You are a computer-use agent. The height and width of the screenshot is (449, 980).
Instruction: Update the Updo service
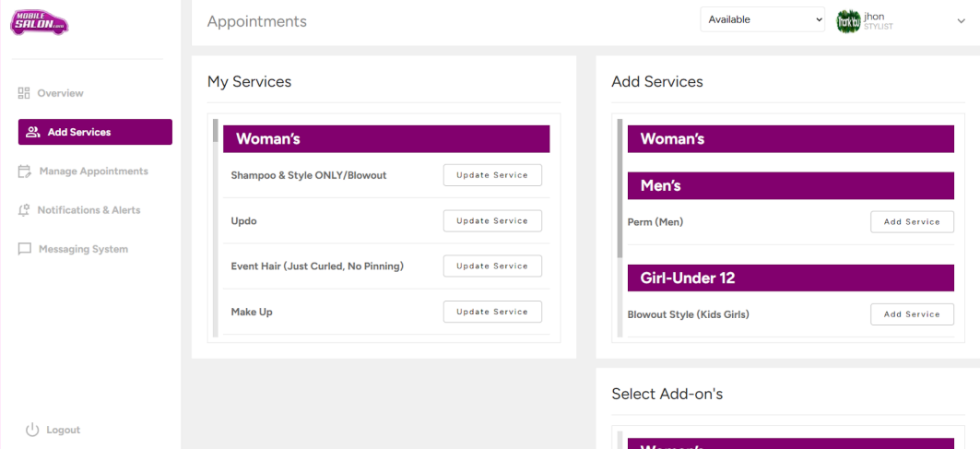492,220
